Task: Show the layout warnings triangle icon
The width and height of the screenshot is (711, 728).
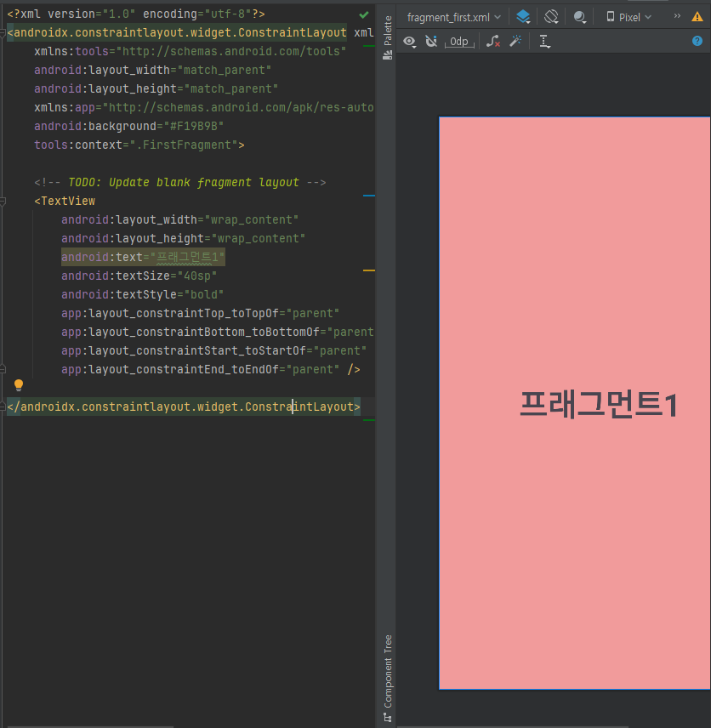Action: coord(697,17)
